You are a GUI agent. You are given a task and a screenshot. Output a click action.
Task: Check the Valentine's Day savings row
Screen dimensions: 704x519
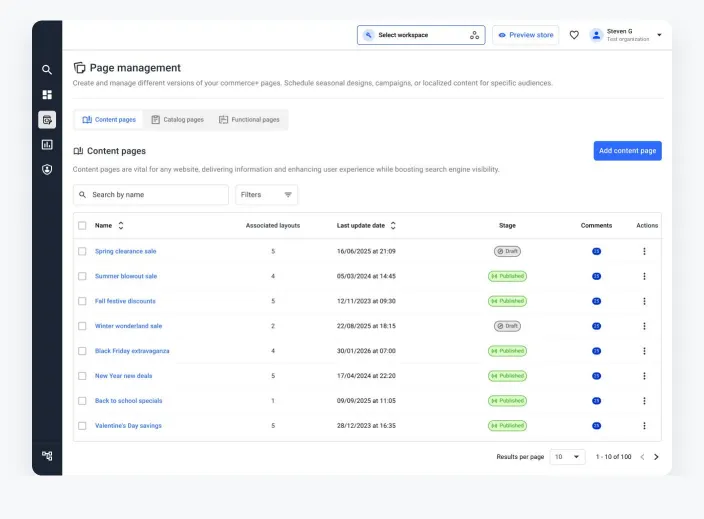82,426
